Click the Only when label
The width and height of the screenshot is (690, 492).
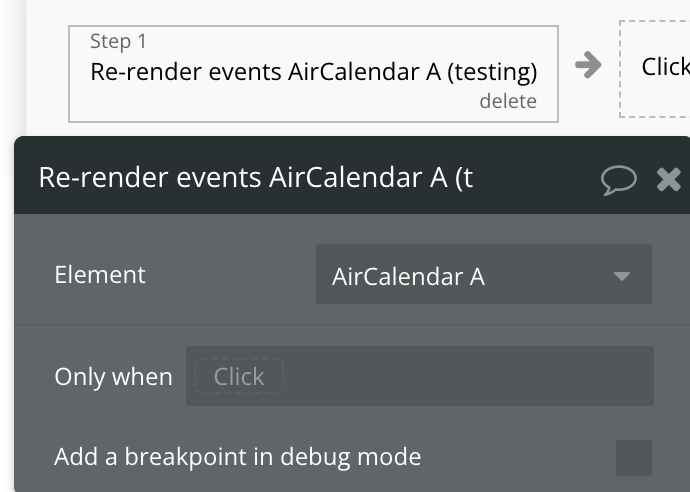point(113,377)
